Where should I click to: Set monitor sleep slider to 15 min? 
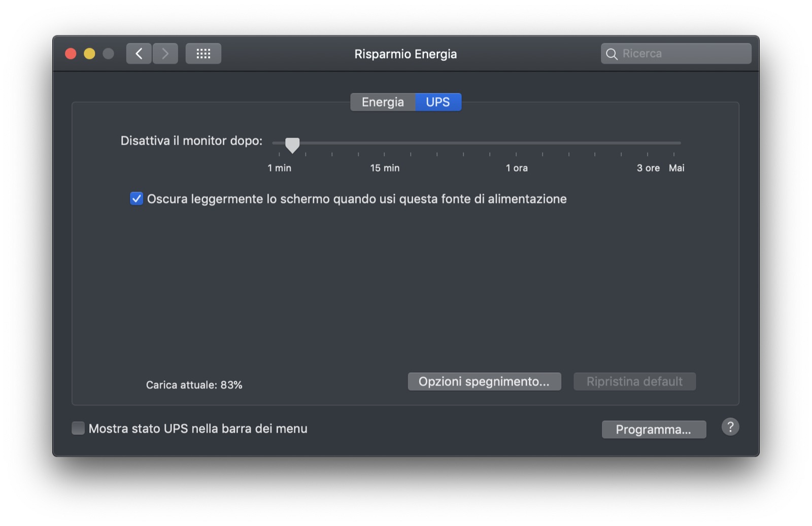point(384,144)
